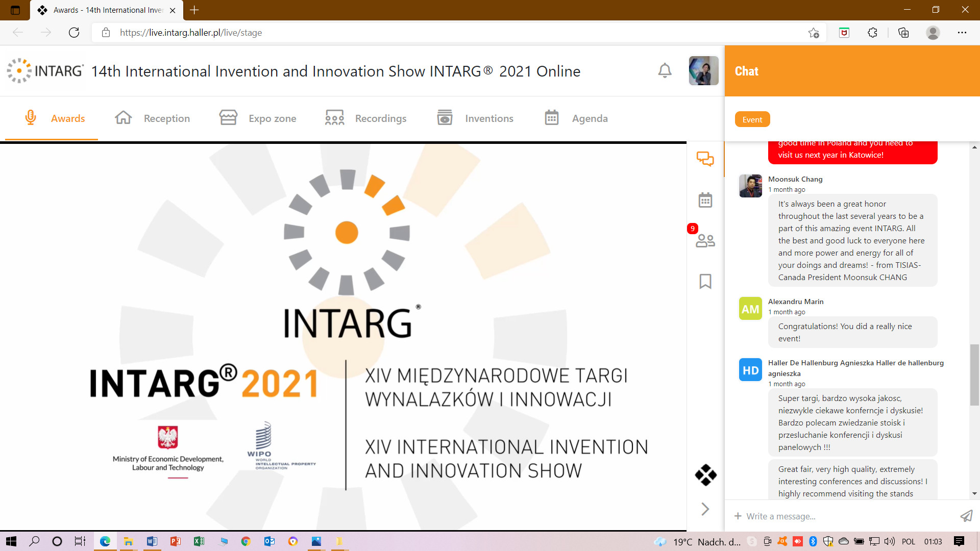Click the chat scrollbar thumb
The image size is (980, 551).
click(x=974, y=375)
